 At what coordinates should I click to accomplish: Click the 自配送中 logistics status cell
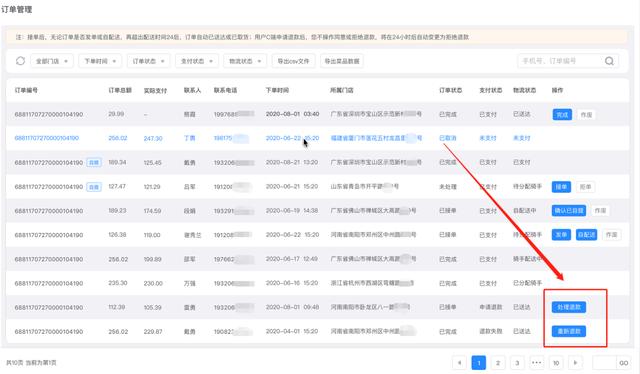[x=524, y=211]
